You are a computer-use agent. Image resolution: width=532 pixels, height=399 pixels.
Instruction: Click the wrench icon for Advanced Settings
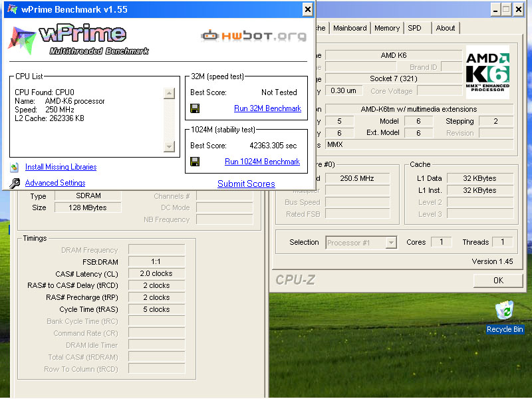tap(14, 184)
